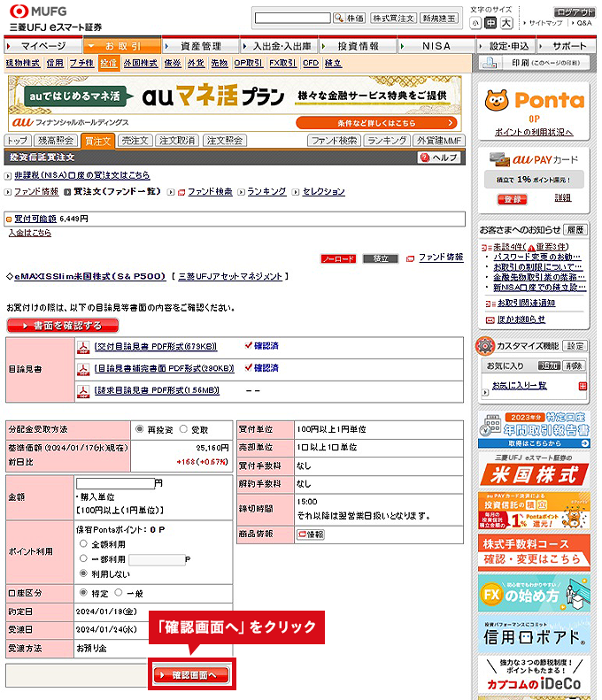Set font size to 小
This screenshot has height=700, width=602.
pyautogui.click(x=475, y=23)
